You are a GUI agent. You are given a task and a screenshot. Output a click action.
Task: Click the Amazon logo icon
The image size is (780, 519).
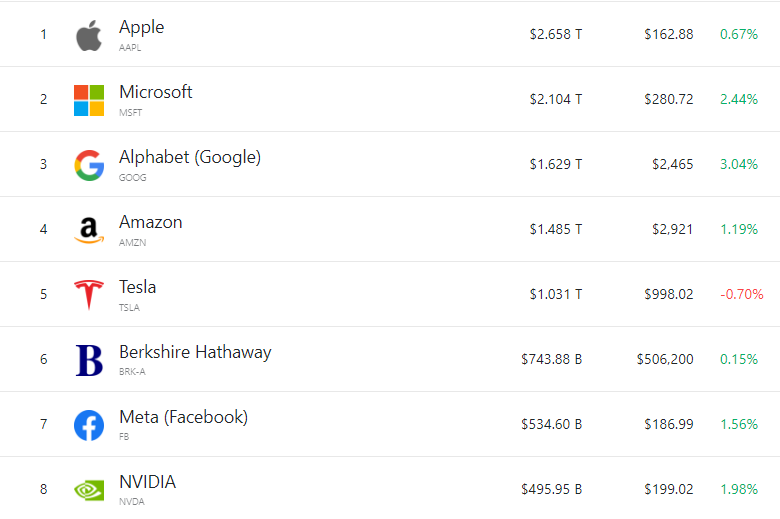(89, 230)
